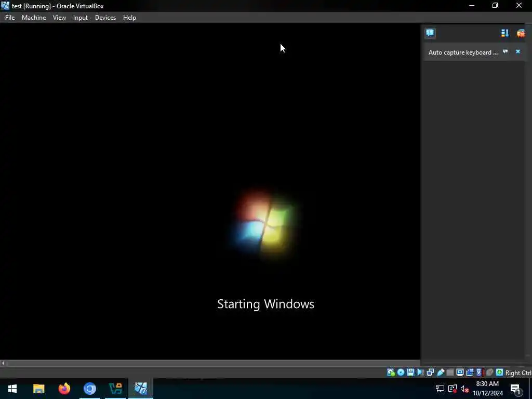Open the File menu
532x399 pixels.
click(10, 18)
